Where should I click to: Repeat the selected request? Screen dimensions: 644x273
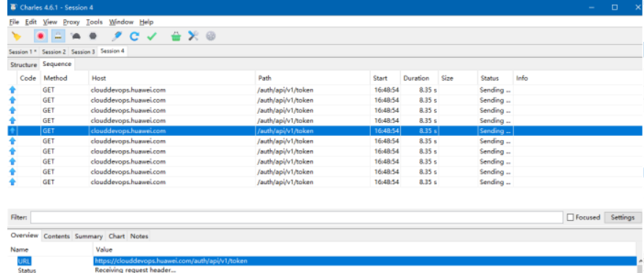click(x=134, y=37)
